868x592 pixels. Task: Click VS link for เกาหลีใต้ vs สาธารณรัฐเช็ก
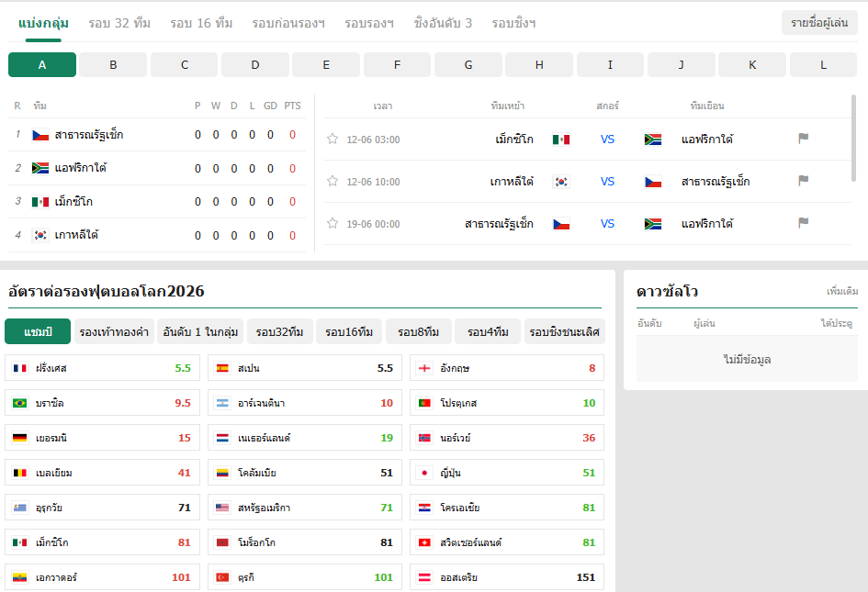pyautogui.click(x=607, y=181)
